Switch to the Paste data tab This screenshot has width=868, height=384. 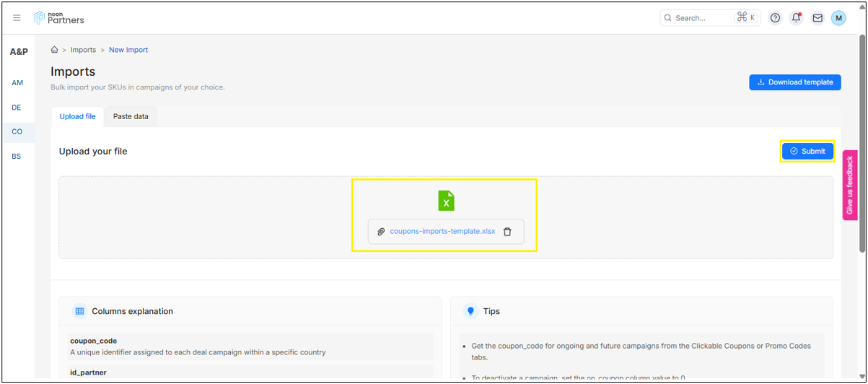(131, 116)
